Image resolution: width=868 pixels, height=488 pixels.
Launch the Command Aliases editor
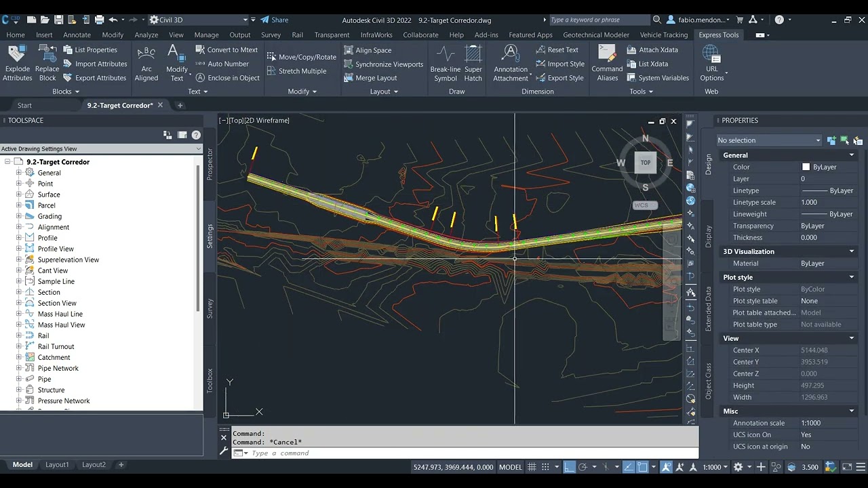click(607, 63)
